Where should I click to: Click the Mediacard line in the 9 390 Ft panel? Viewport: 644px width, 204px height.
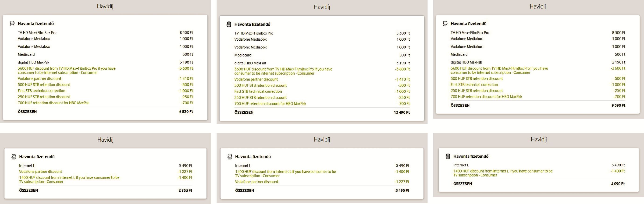coord(459,54)
